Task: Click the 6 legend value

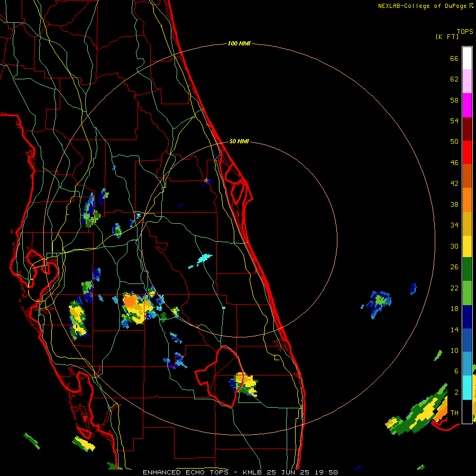Action: pos(456,371)
